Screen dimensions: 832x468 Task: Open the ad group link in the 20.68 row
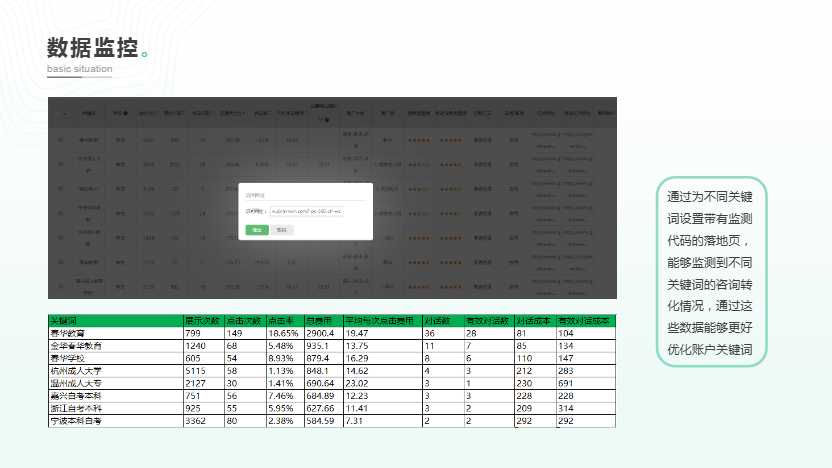pos(387,164)
